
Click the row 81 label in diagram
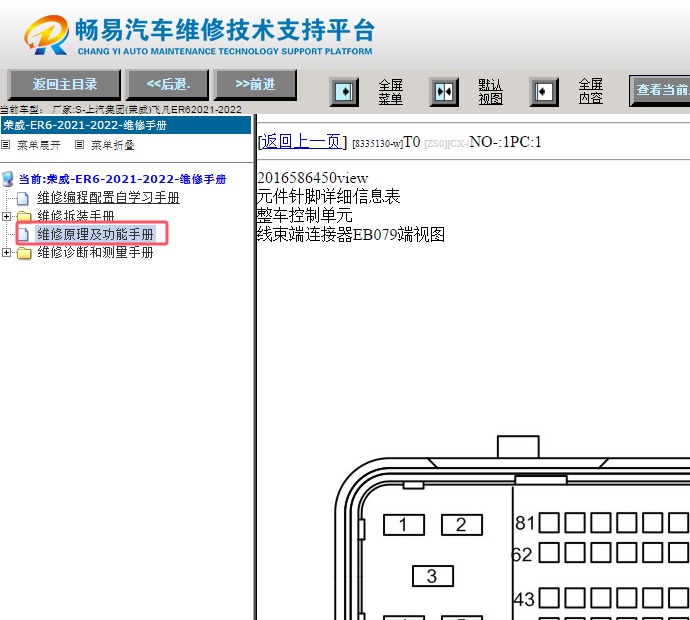[525, 523]
